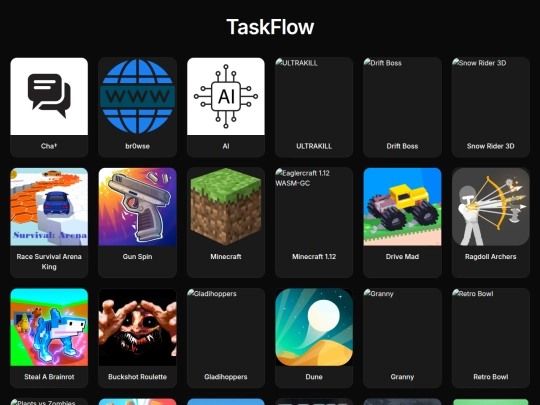The width and height of the screenshot is (540, 405).
Task: Open Ragdoll Archers stickman bow icon
Action: coord(491,207)
